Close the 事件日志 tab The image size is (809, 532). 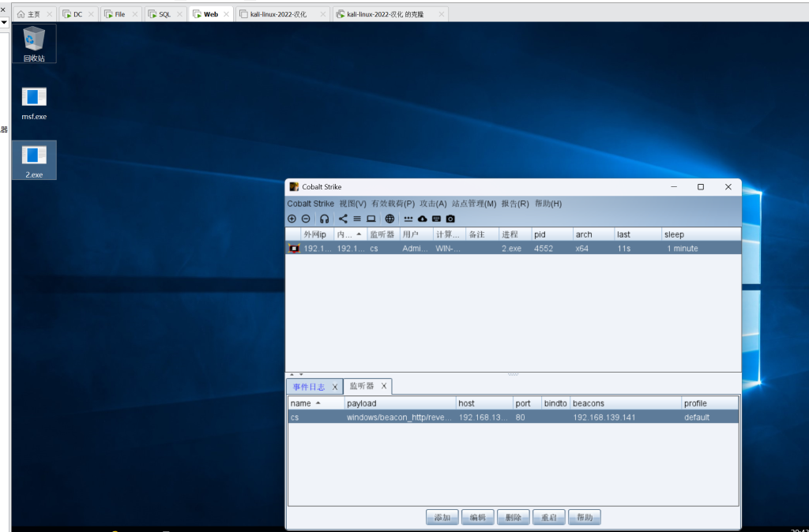335,387
